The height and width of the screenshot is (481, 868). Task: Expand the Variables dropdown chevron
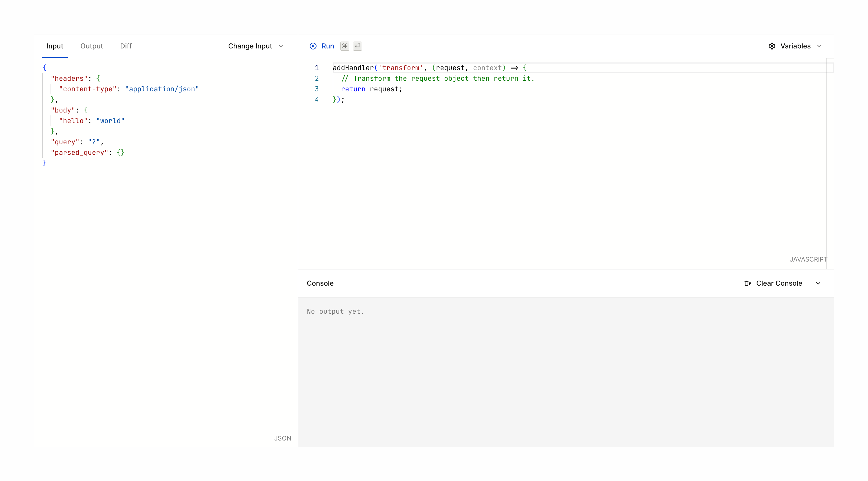[x=819, y=46]
